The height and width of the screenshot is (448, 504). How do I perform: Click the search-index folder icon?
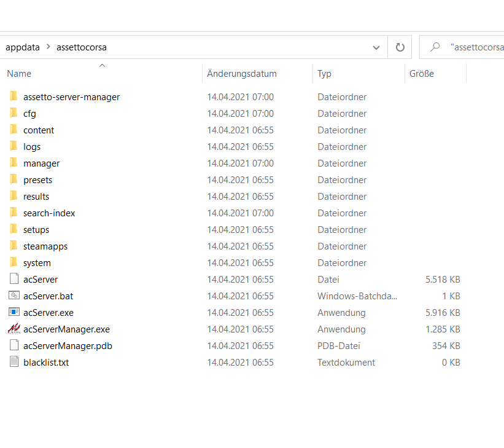[x=14, y=213]
